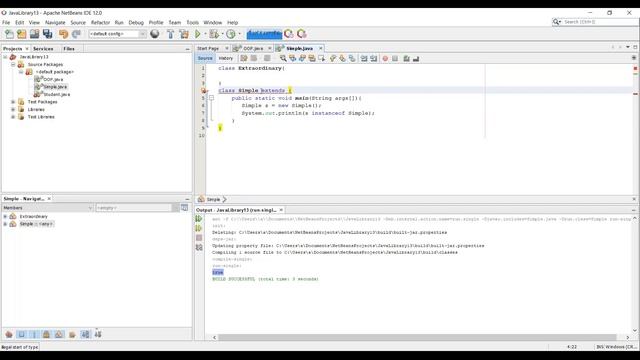Open the Profile Project dropdown arrow
Screen dimensions: 640x360
tap(239, 34)
